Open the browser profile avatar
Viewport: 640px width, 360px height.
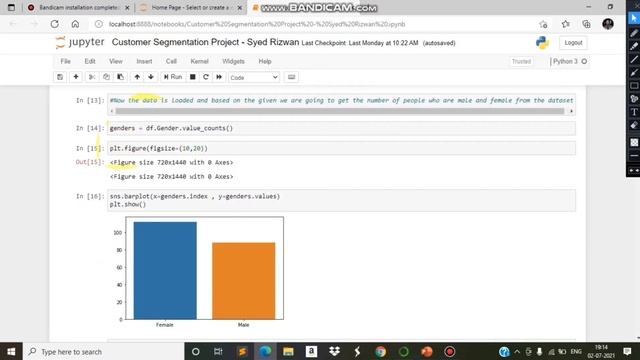(608, 24)
